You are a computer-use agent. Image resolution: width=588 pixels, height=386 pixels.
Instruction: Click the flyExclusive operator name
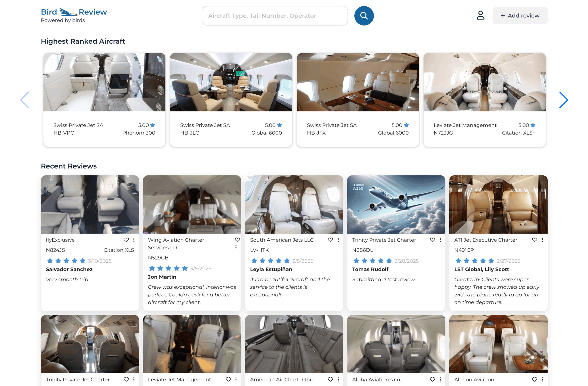[60, 240]
